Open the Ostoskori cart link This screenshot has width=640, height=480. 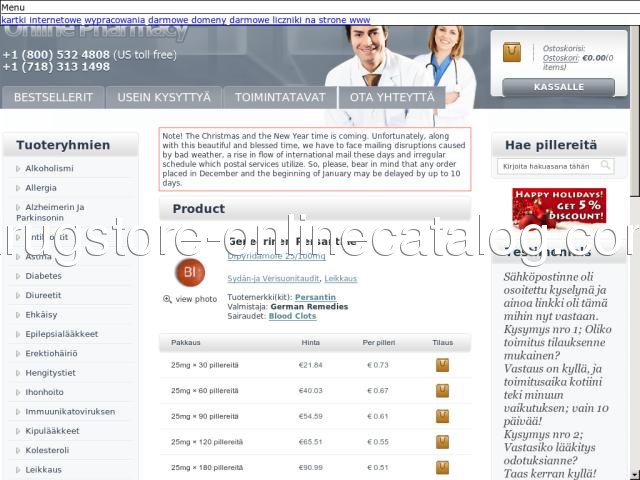coord(560,58)
